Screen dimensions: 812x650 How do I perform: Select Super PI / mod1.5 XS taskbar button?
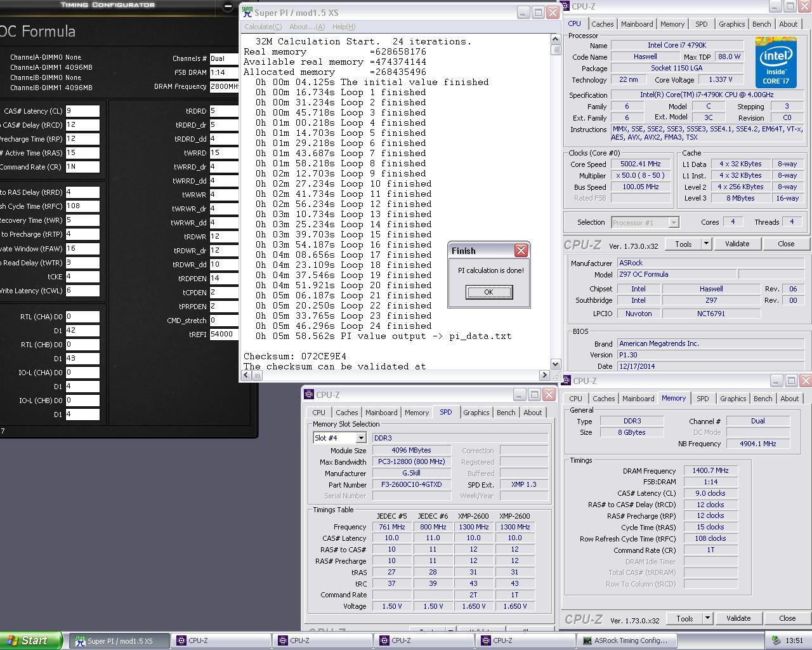pyautogui.click(x=117, y=640)
